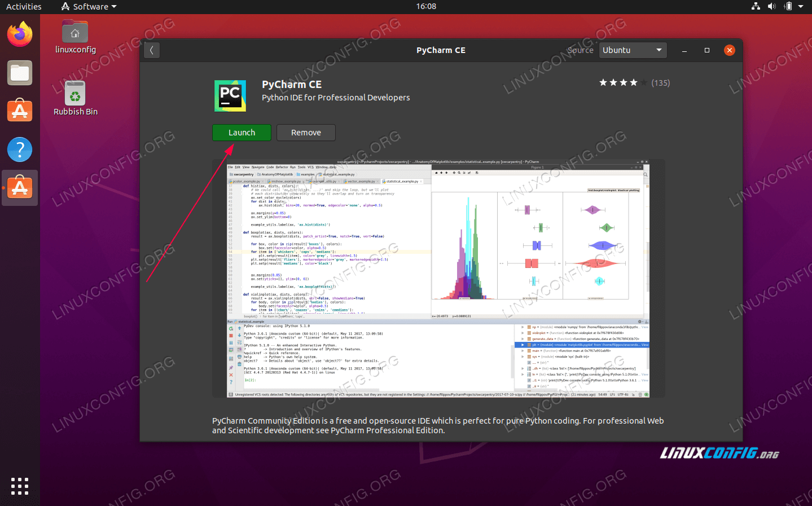
Task: Click the PyCharm PC app icon
Action: click(x=230, y=95)
